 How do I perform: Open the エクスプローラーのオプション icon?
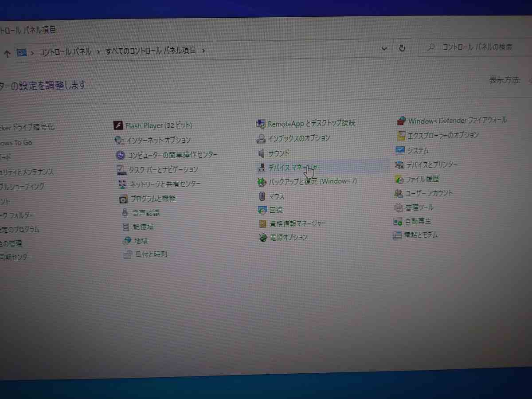coord(401,136)
